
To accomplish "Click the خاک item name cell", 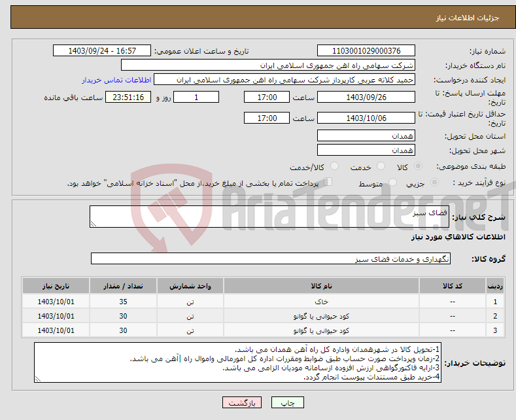I will pyautogui.click(x=321, y=302).
